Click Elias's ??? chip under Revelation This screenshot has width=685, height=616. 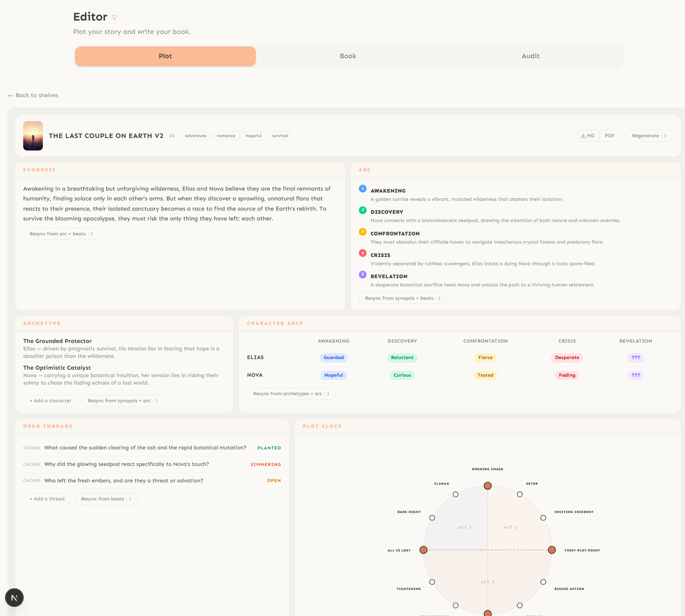[635, 357]
